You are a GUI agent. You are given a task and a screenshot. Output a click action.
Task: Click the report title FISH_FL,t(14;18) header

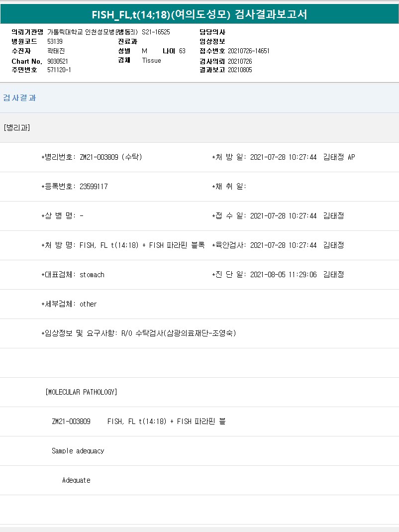pos(199,14)
